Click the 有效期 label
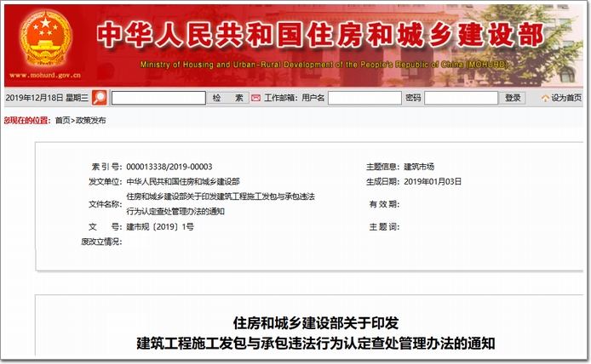Image resolution: width=591 pixels, height=364 pixels. [384, 204]
